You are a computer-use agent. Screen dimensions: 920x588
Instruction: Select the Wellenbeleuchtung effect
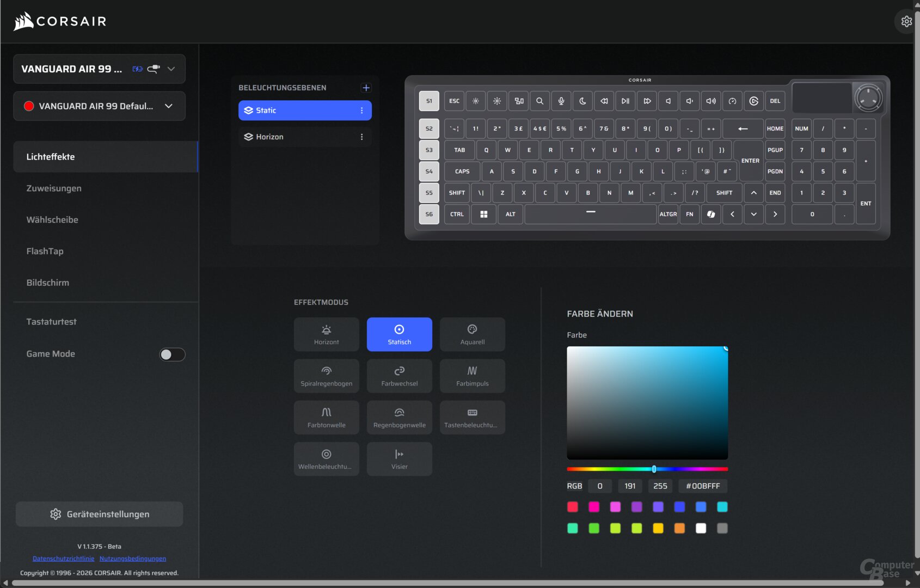[x=326, y=458]
